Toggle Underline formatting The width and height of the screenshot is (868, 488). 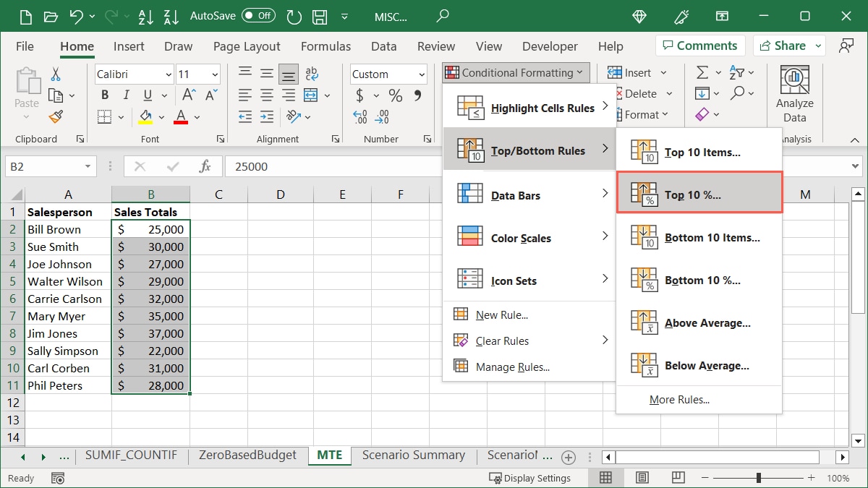tap(148, 95)
